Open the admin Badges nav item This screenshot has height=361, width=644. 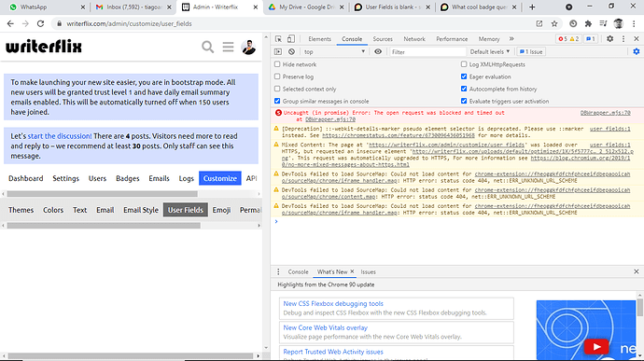pyautogui.click(x=127, y=178)
